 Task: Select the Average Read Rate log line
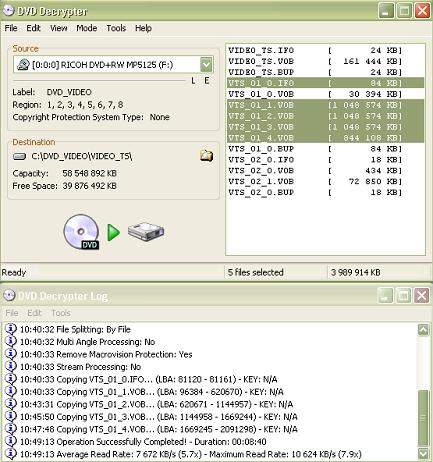191,454
